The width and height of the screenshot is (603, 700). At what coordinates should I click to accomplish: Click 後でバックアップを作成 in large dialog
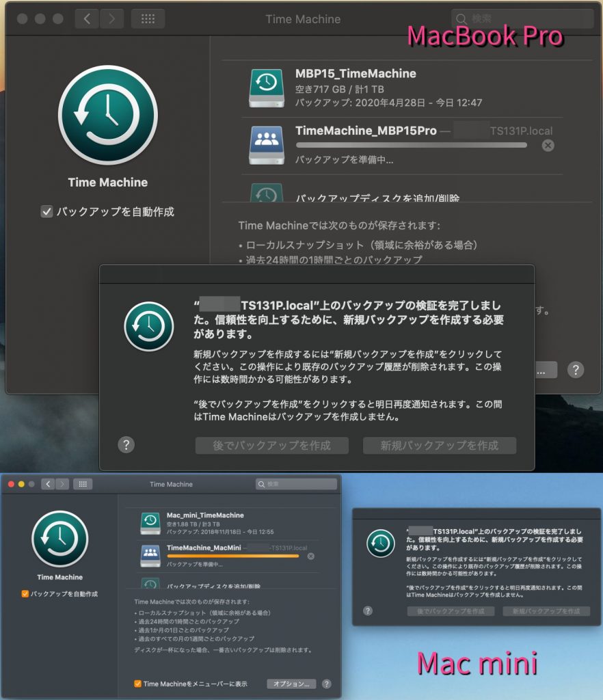(272, 446)
